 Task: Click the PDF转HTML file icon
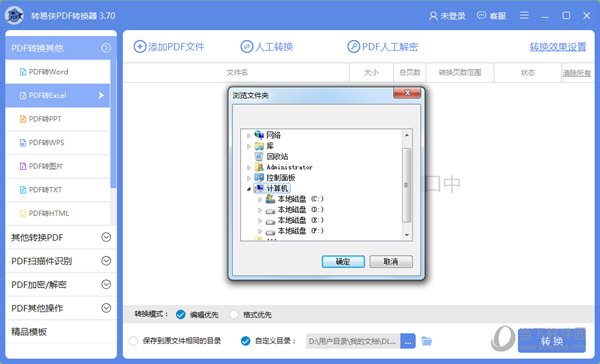coord(23,214)
